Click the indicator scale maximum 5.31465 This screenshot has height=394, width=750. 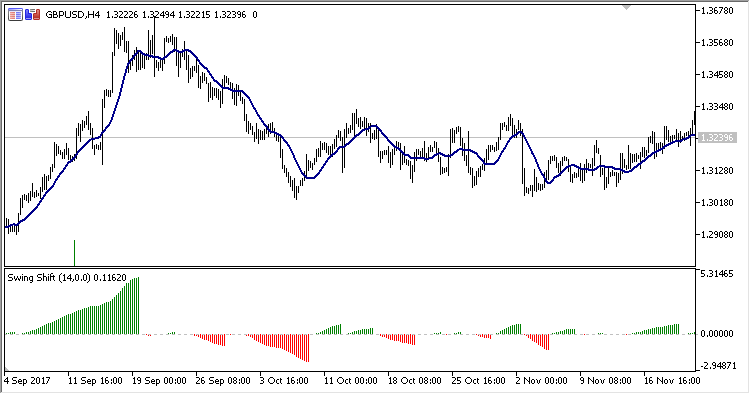717,274
